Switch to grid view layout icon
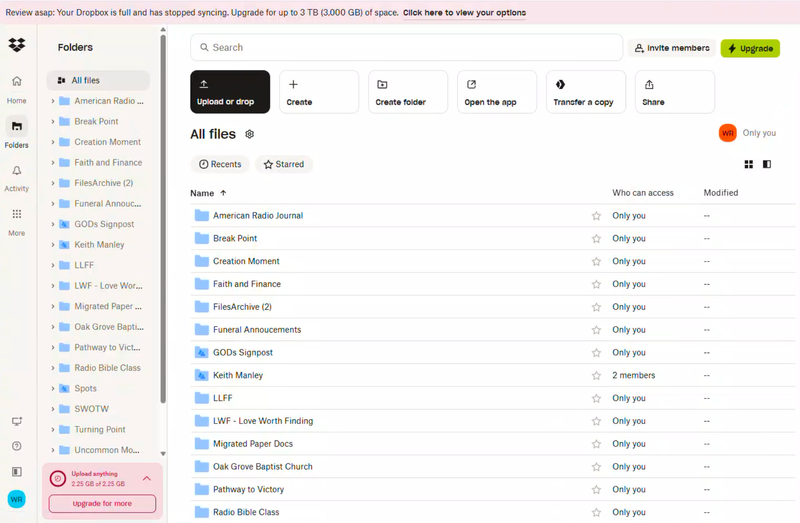800x523 pixels. tap(749, 164)
